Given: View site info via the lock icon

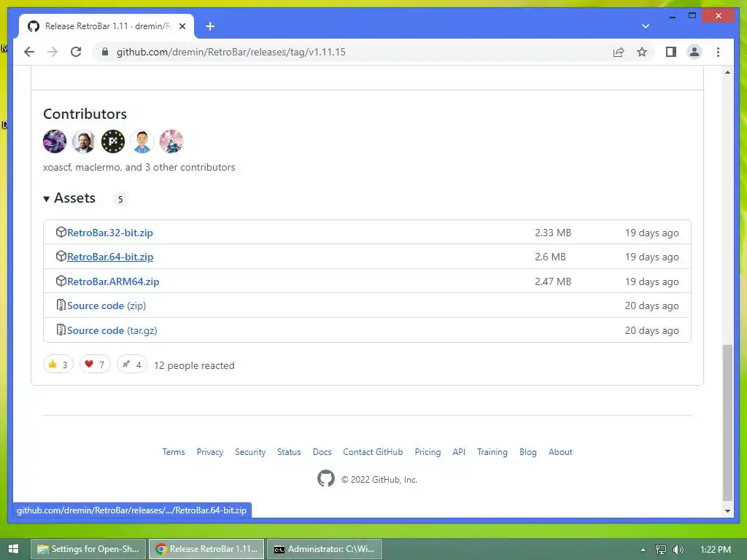Looking at the screenshot, I should (105, 52).
